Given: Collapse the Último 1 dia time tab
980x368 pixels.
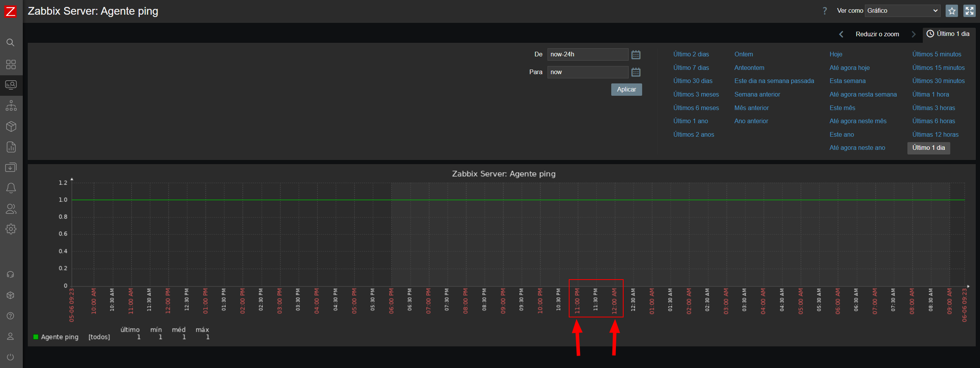Looking at the screenshot, I should point(949,34).
